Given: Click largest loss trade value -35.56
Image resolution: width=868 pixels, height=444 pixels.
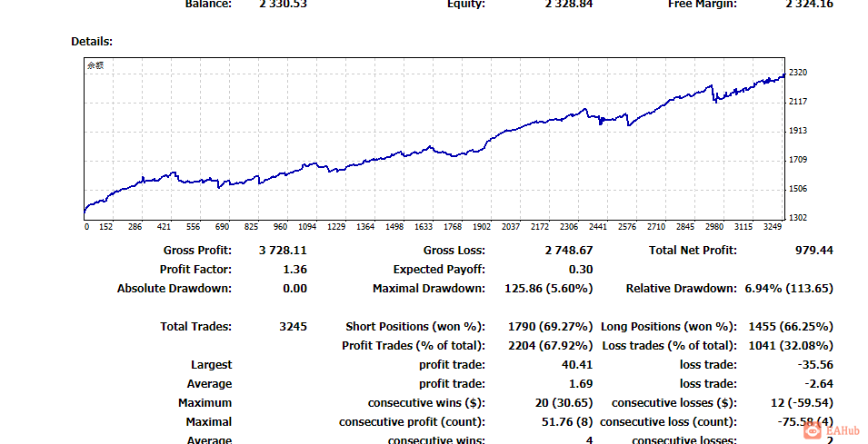Looking at the screenshot, I should tap(815, 365).
